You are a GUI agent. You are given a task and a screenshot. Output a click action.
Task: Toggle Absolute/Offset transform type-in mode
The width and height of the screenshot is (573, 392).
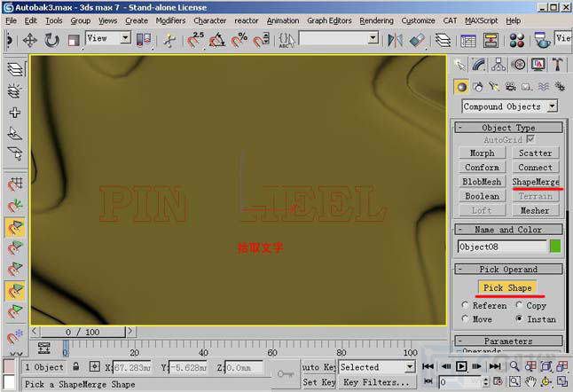(x=95, y=366)
